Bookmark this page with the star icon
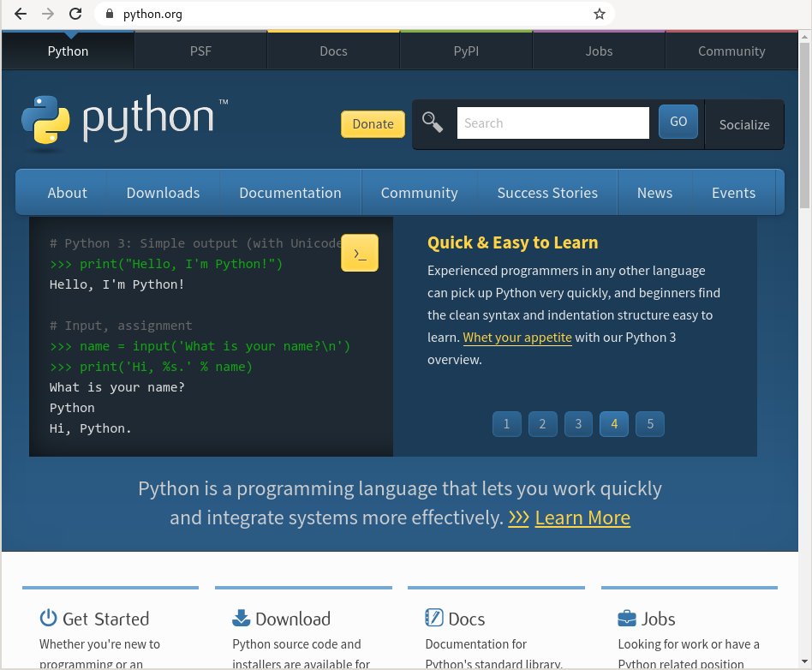 (600, 14)
